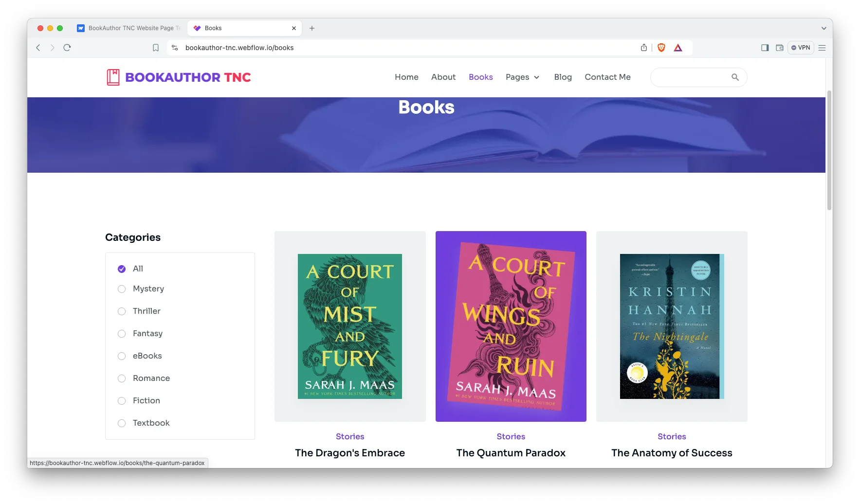The width and height of the screenshot is (860, 504).
Task: Click the search magnifier icon
Action: [x=735, y=77]
